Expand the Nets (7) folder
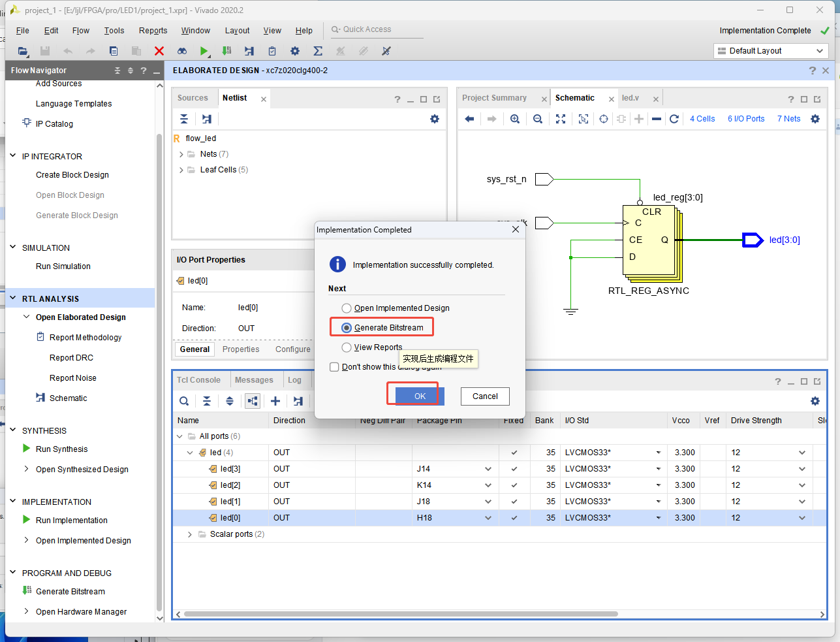 tap(181, 154)
